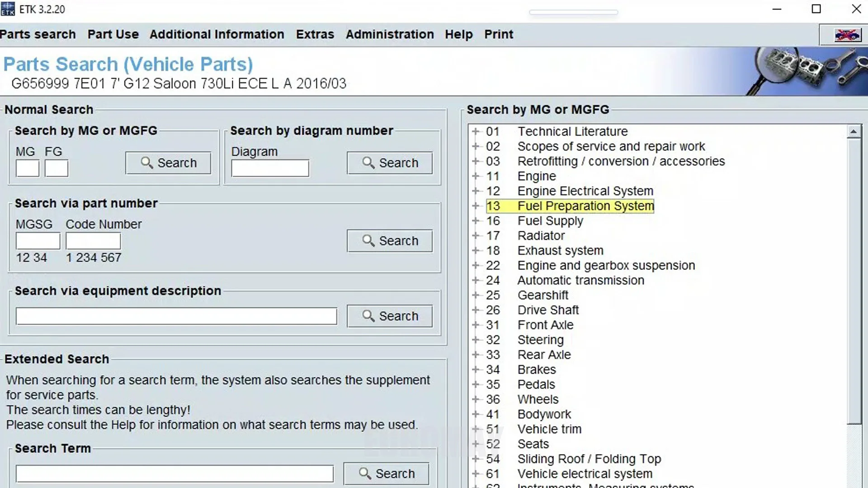868x488 pixels.
Task: Expand the 11 Engine tree node
Action: [x=476, y=176]
